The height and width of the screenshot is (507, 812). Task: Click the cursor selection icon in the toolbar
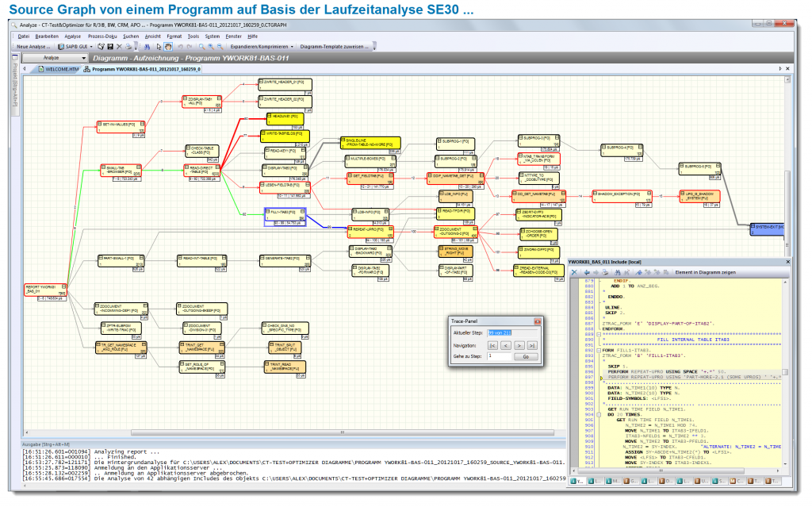[159, 45]
